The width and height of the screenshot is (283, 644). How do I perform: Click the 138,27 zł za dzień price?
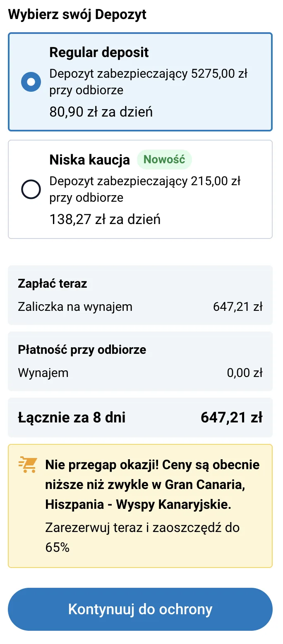tap(105, 219)
